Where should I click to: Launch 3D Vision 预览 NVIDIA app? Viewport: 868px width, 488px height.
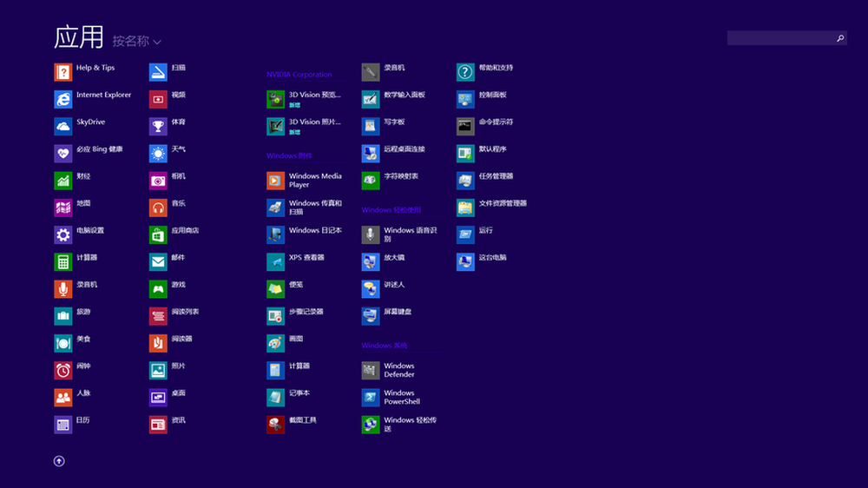click(x=276, y=99)
